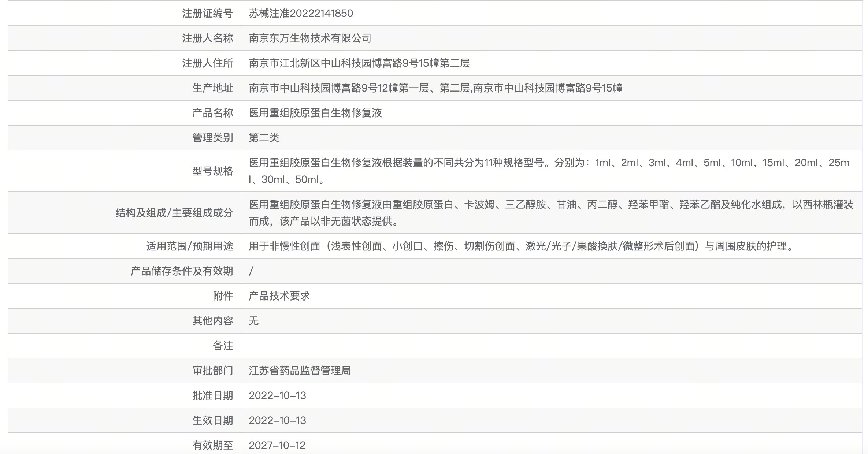Screen dimensions: 868x454
Task: Click the 有效期至 label
Action: pos(212,445)
